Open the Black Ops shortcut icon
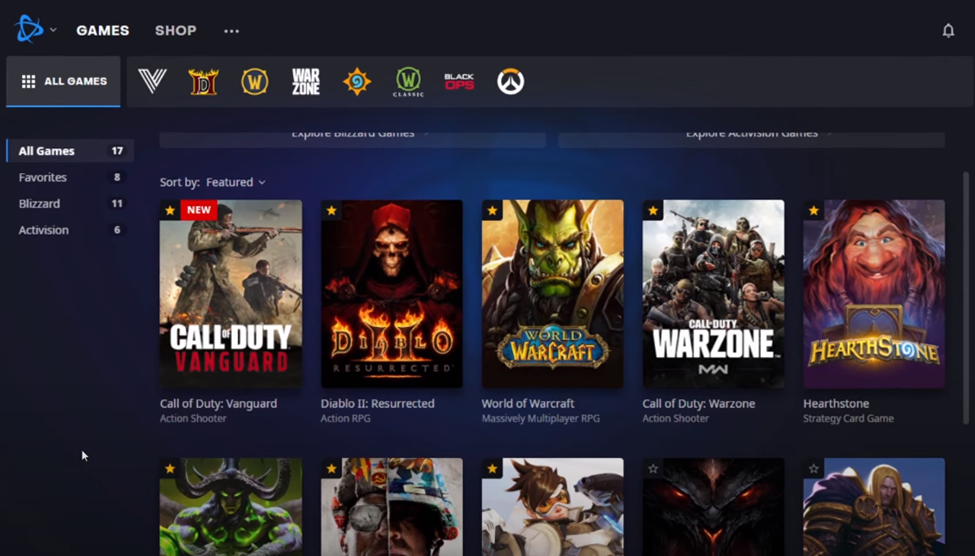 tap(459, 81)
